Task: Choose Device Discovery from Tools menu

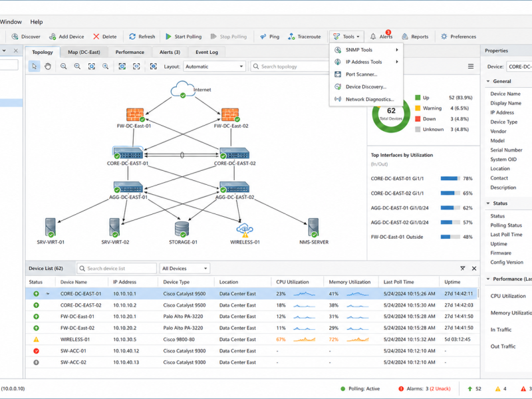Action: pos(366,87)
